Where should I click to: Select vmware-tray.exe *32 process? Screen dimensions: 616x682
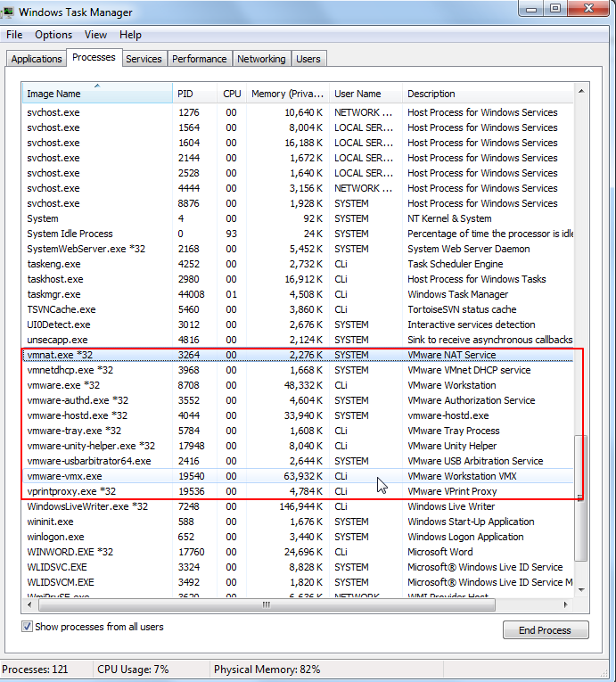298,431
